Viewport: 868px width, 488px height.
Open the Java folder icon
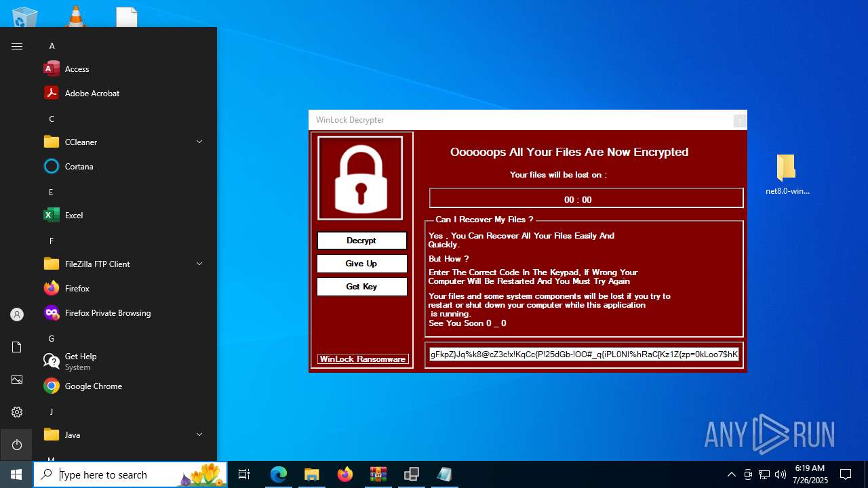click(52, 435)
